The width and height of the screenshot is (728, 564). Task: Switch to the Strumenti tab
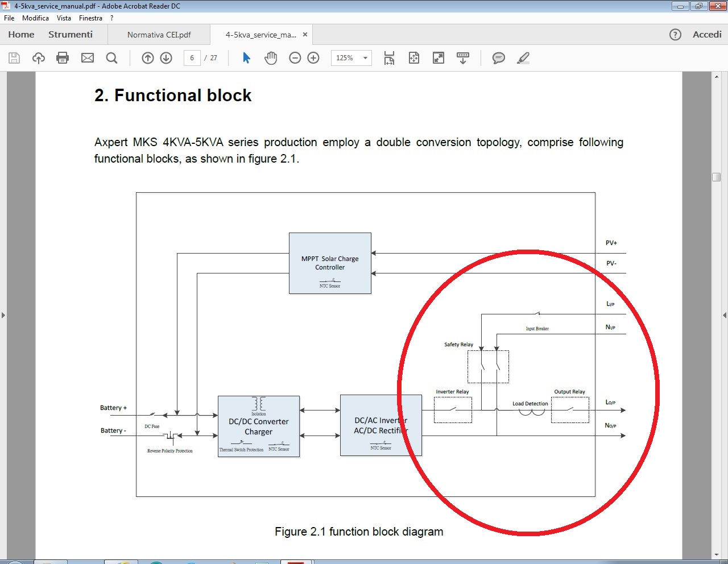click(x=71, y=35)
